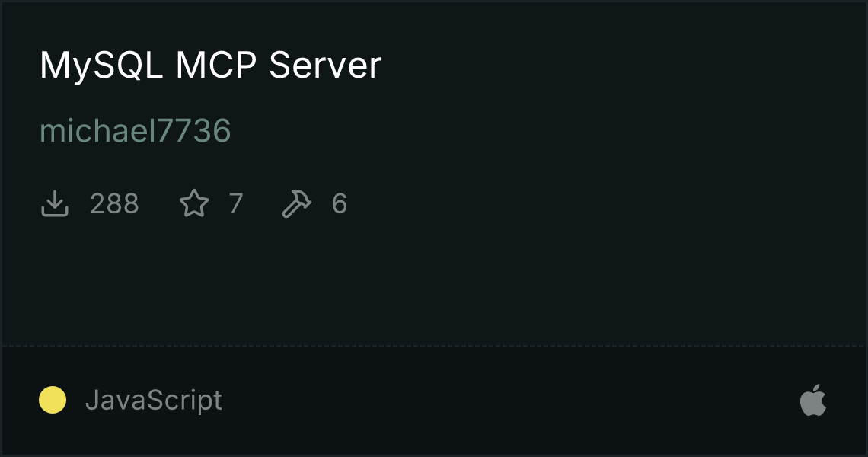The height and width of the screenshot is (457, 868).
Task: Click the Apple platform icon
Action: click(813, 400)
